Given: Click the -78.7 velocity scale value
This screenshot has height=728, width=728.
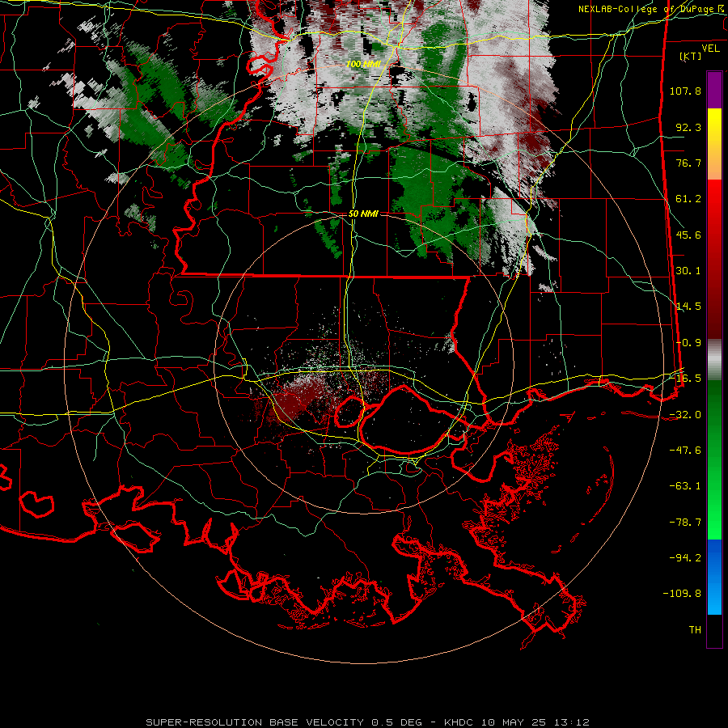Looking at the screenshot, I should (x=685, y=523).
